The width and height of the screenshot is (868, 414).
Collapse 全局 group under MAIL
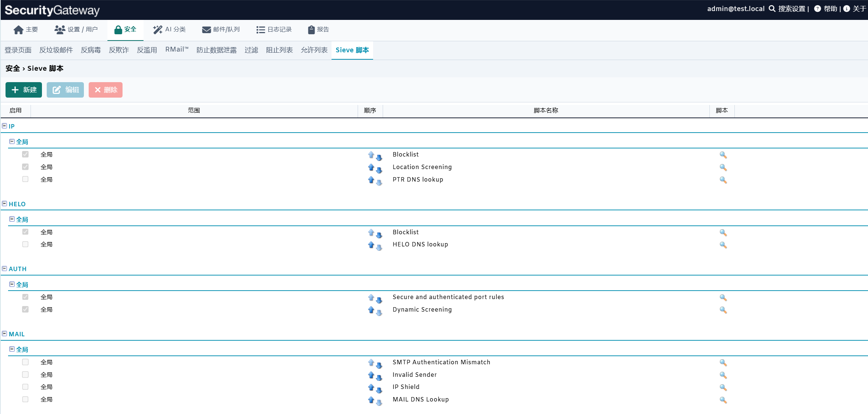coord(12,349)
